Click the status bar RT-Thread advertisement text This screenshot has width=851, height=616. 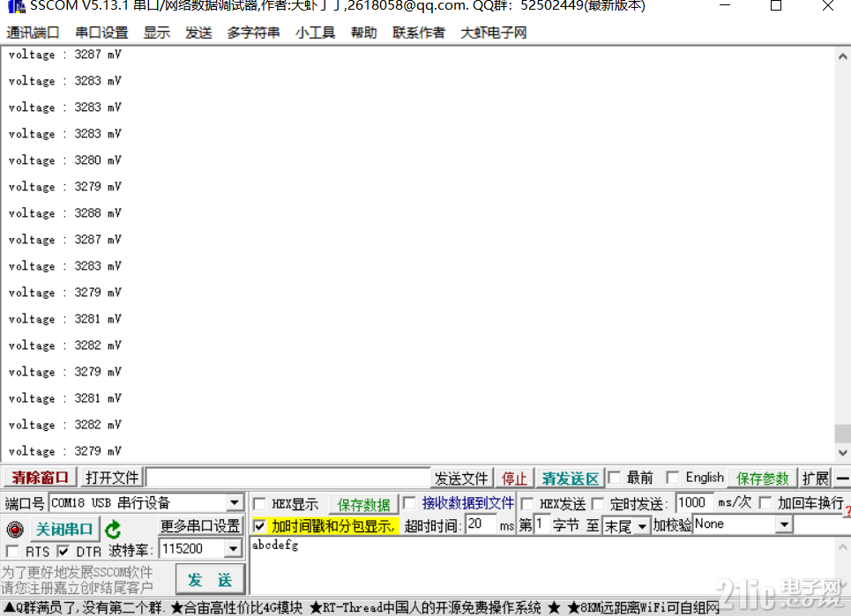tap(425, 607)
